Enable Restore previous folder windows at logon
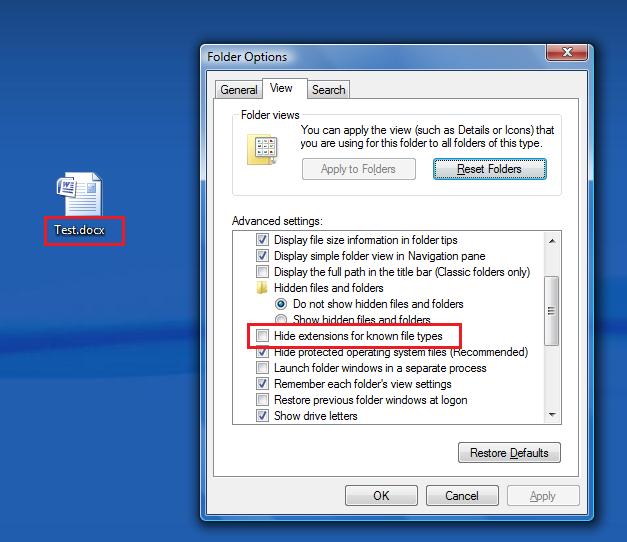The width and height of the screenshot is (627, 542). click(262, 400)
